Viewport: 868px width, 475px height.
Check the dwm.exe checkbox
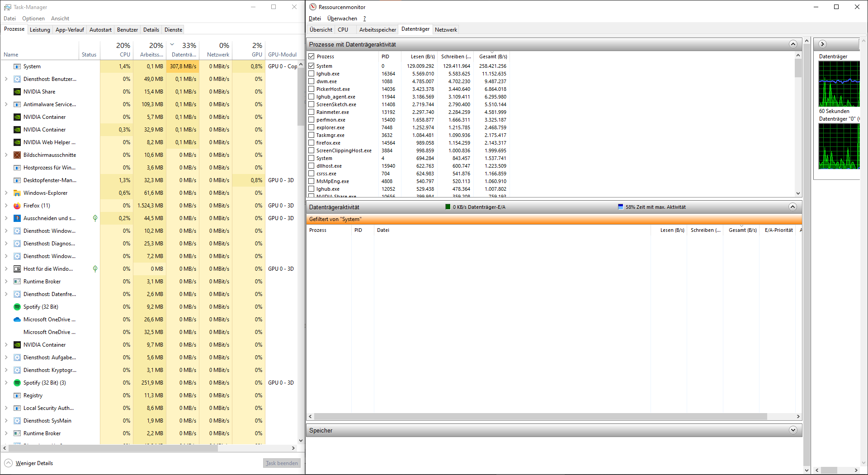(311, 81)
